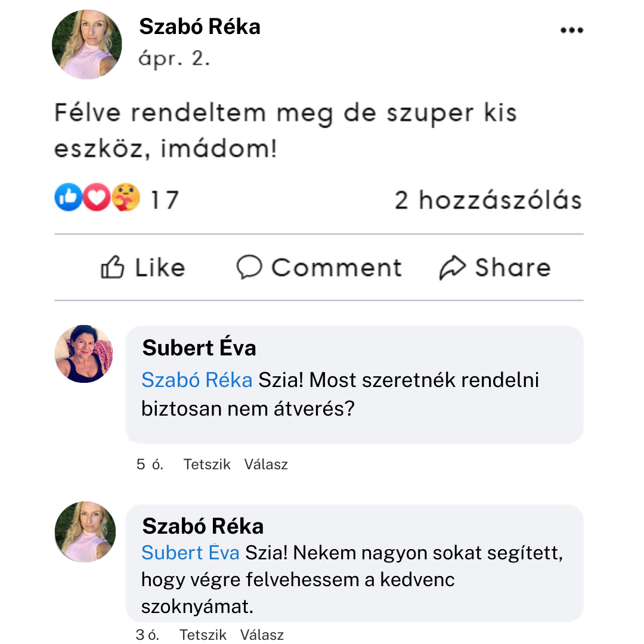Open the ápr. 2. post timestamp
644x644 pixels.
coord(172,58)
